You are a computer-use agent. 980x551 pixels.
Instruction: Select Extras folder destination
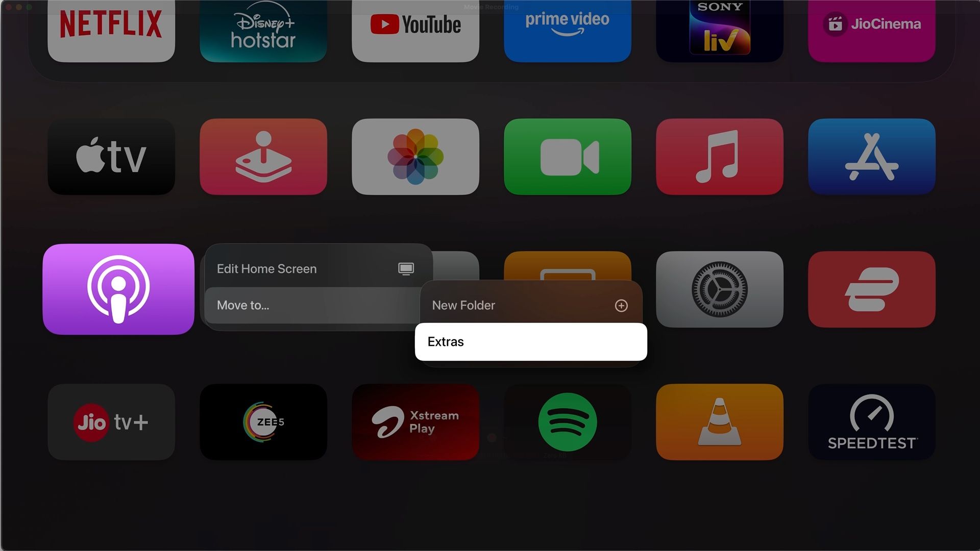point(530,341)
